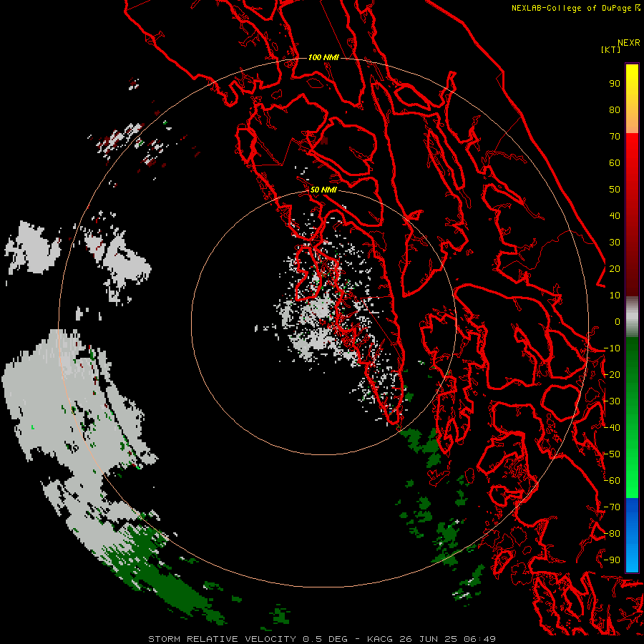Click the positive 80 knot scale label
This screenshot has height=644, width=644.
coord(615,109)
